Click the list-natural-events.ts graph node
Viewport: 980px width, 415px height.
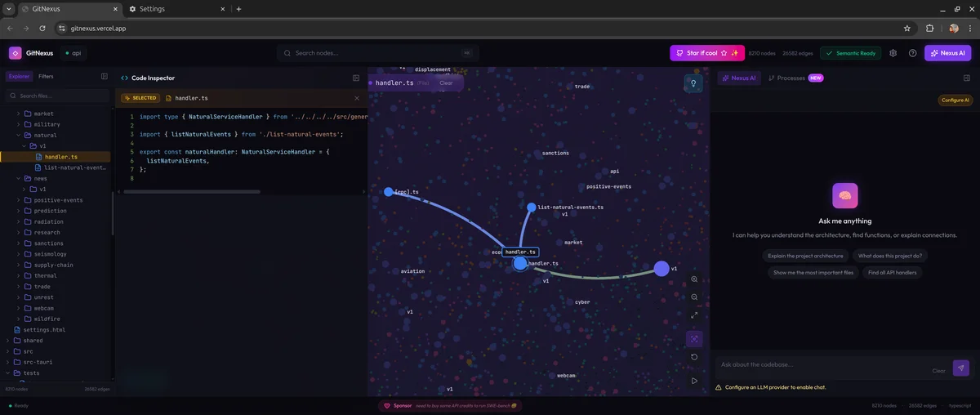(x=532, y=207)
